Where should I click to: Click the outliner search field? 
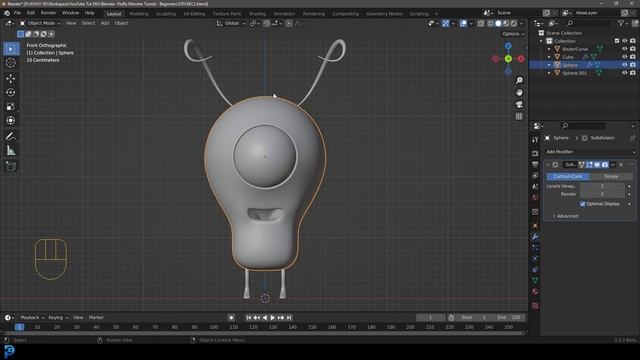click(x=588, y=23)
